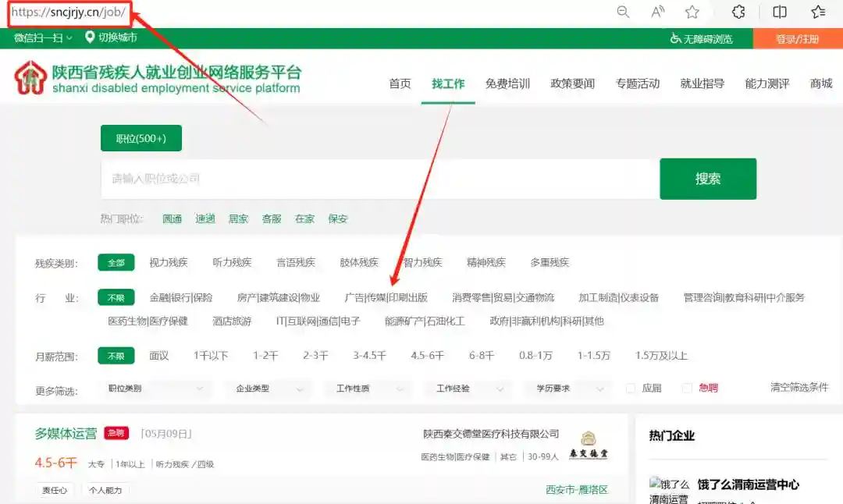
Task: Click the 陕西省残疾人就业 platform logo
Action: pyautogui.click(x=30, y=77)
